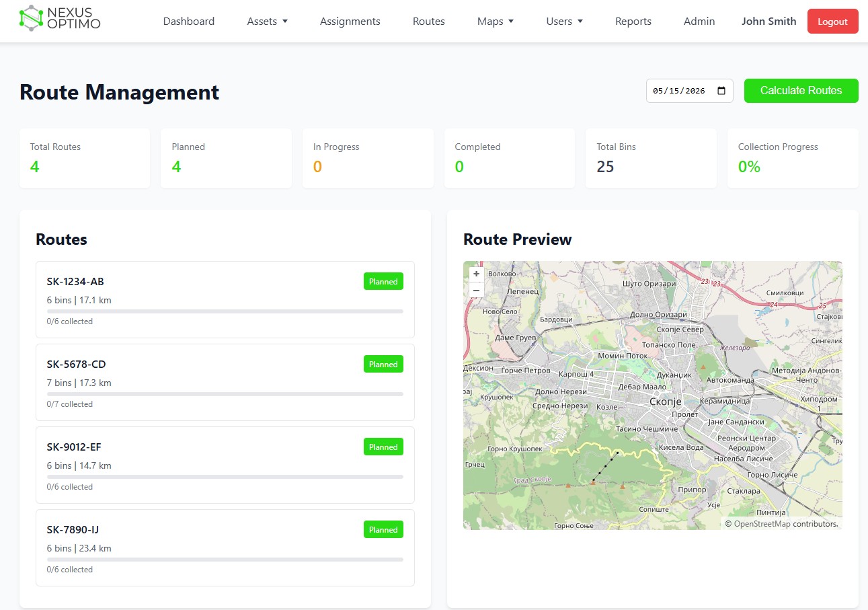The width and height of the screenshot is (868, 610).
Task: Go to the Dashboard page
Action: tap(189, 22)
